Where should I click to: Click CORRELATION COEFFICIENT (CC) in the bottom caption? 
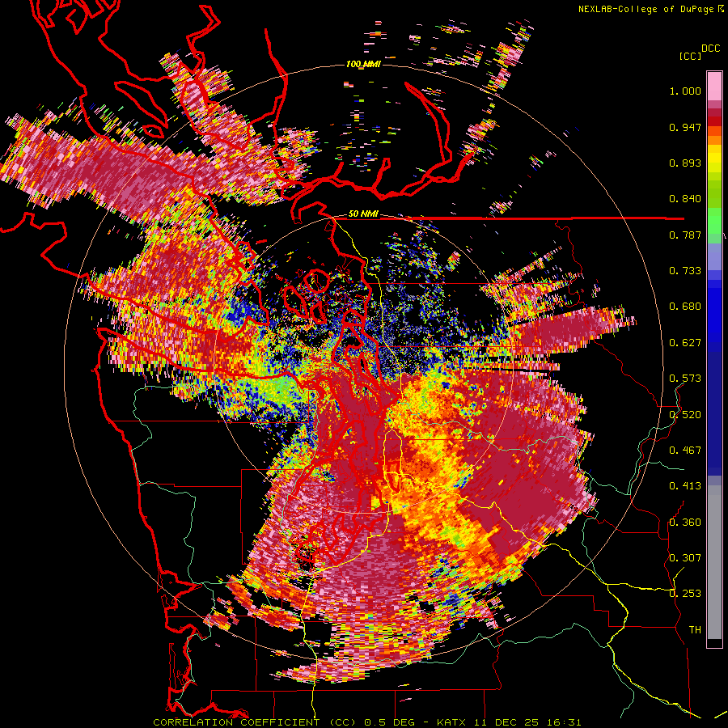point(255,722)
